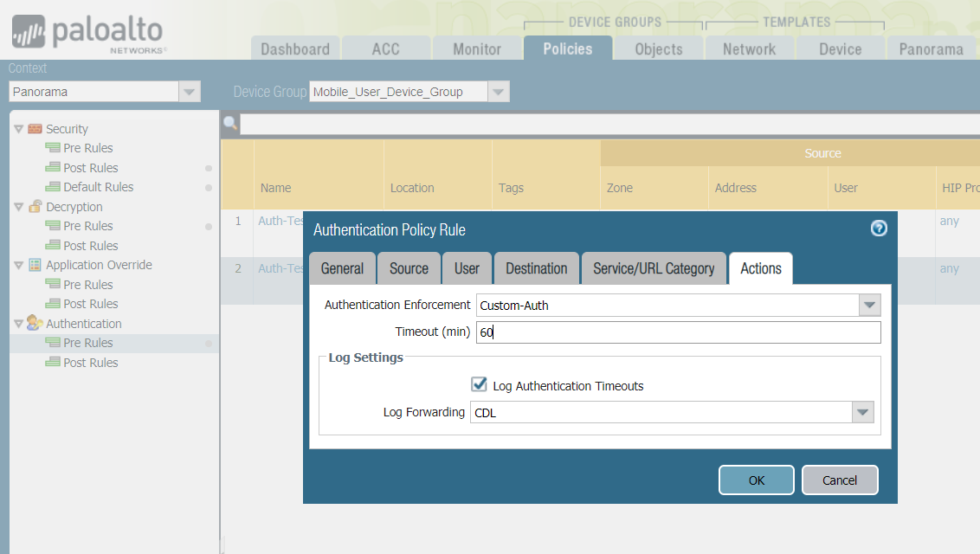Select Security Pre Rules
Image resolution: width=980 pixels, height=554 pixels.
pos(88,148)
